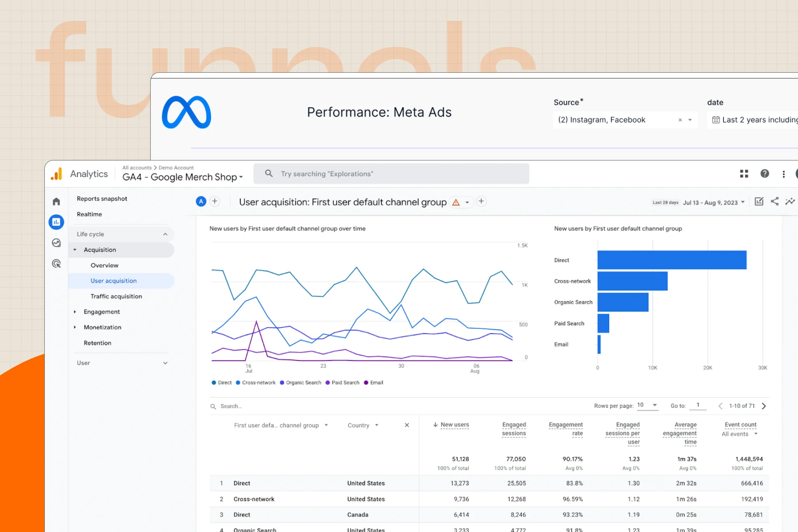The width and height of the screenshot is (798, 532).
Task: Click the data warning triangle icon
Action: [456, 203]
